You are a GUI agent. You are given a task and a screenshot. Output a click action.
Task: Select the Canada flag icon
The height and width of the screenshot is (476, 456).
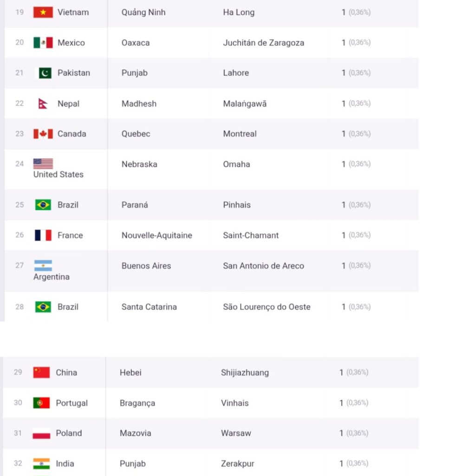click(x=43, y=134)
